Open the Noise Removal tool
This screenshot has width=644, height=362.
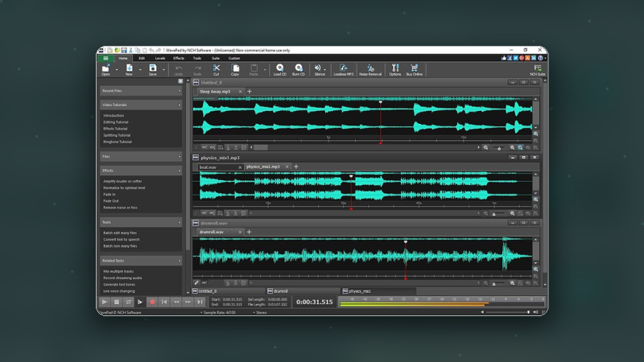tap(370, 69)
